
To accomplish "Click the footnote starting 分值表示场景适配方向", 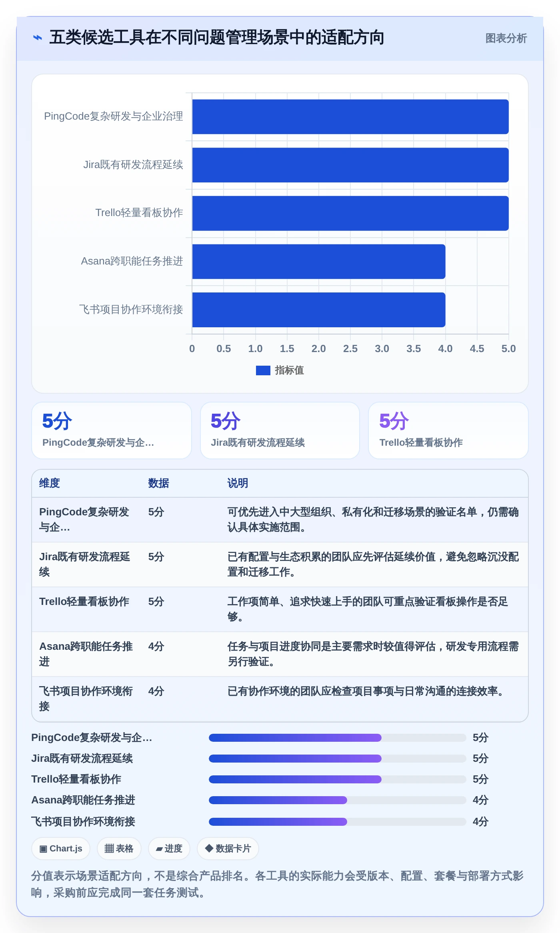I will 278,884.
